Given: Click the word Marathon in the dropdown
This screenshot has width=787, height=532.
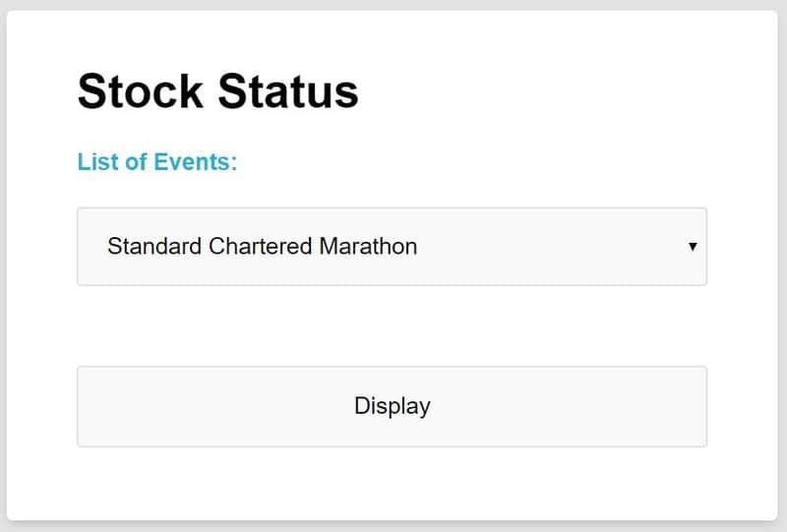Looking at the screenshot, I should [x=368, y=246].
